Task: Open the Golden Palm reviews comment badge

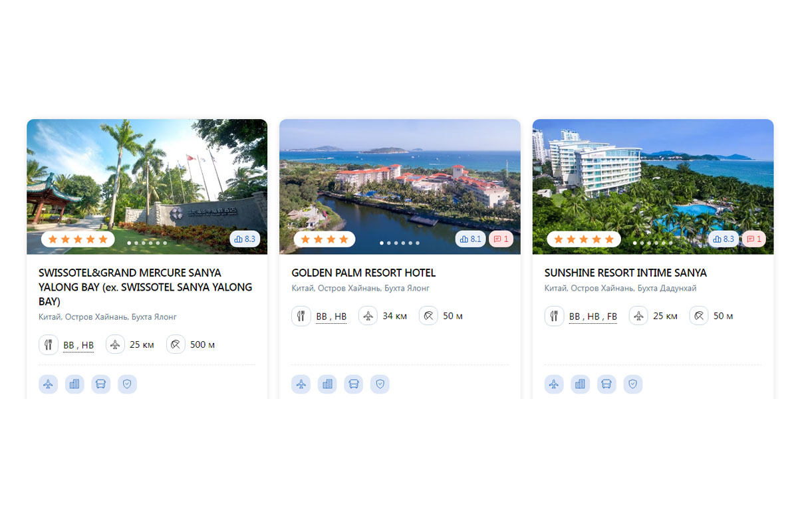Action: click(x=501, y=239)
